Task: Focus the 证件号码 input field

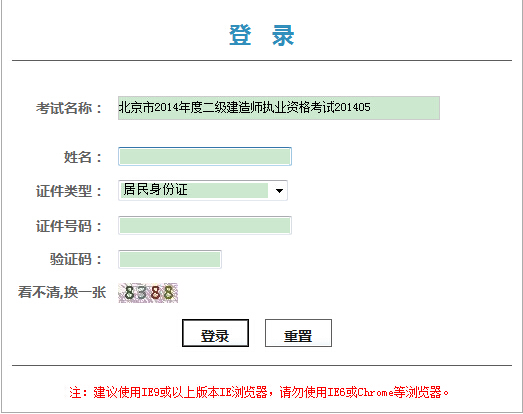Action: (x=205, y=226)
